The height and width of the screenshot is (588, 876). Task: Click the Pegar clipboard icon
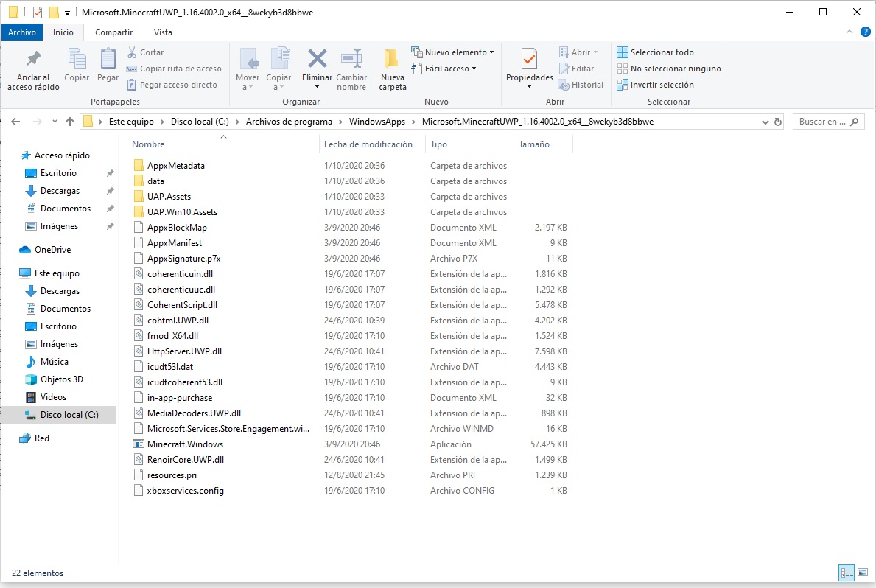point(108,59)
